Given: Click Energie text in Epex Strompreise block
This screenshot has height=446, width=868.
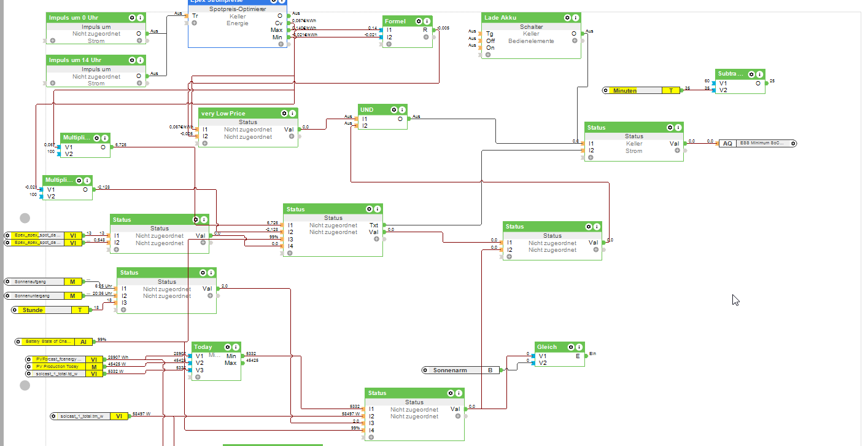Looking at the screenshot, I should [238, 23].
